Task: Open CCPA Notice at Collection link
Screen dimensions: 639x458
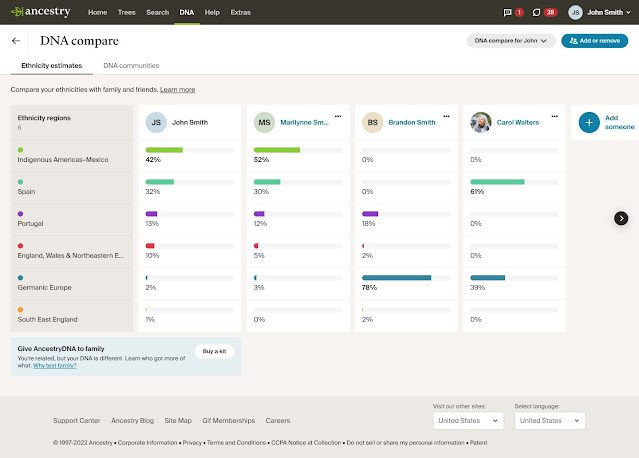Action: pyautogui.click(x=306, y=443)
